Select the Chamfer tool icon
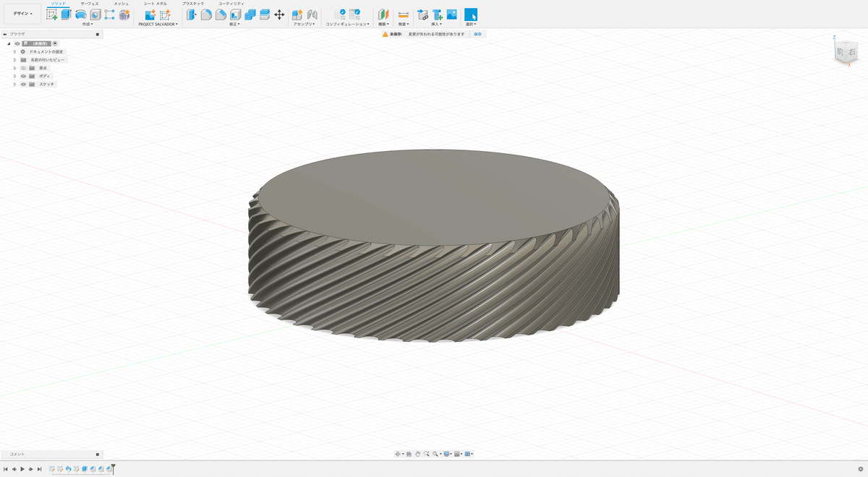868x477 pixels. 221,14
